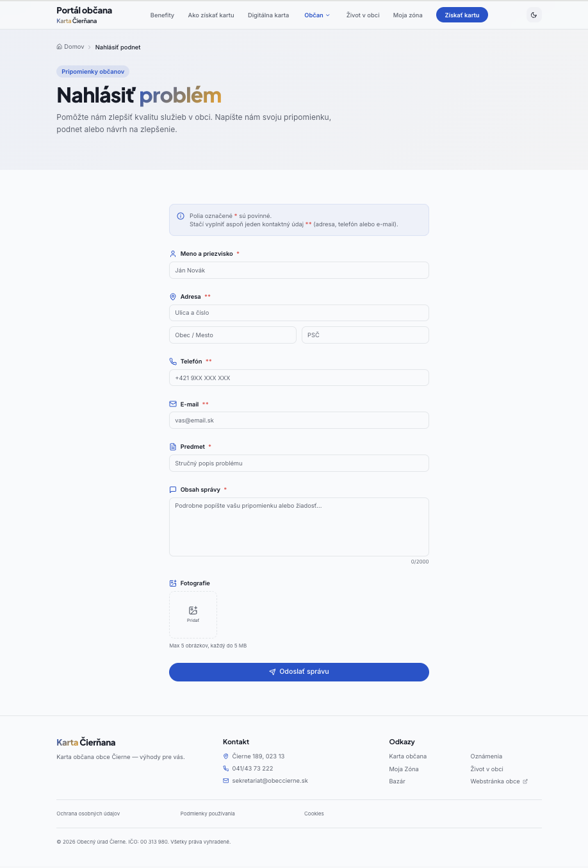The width and height of the screenshot is (588, 868).
Task: Expand the Občan dropdown menu
Action: pos(317,15)
